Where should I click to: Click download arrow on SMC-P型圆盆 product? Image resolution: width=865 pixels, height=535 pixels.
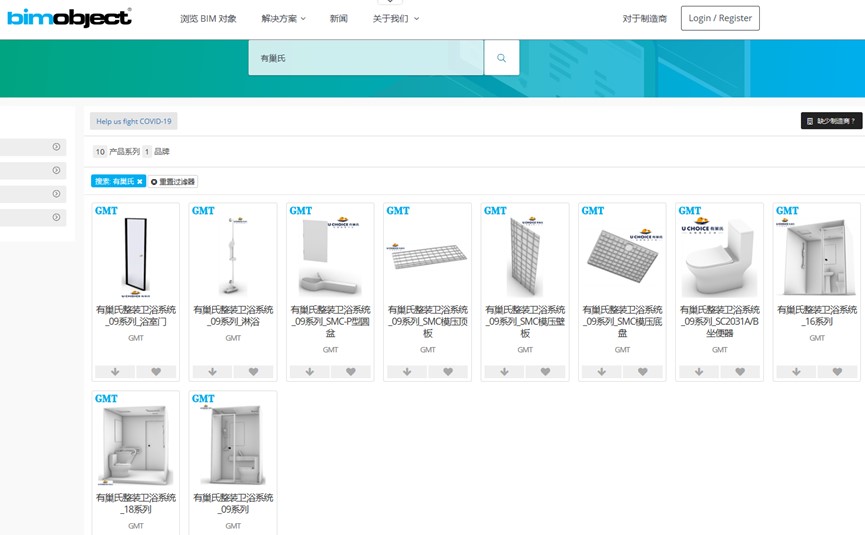click(310, 372)
